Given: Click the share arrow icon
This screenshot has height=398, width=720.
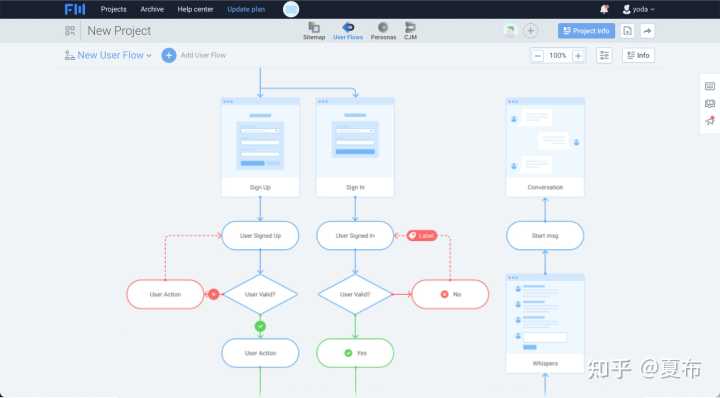Looking at the screenshot, I should coord(647,31).
